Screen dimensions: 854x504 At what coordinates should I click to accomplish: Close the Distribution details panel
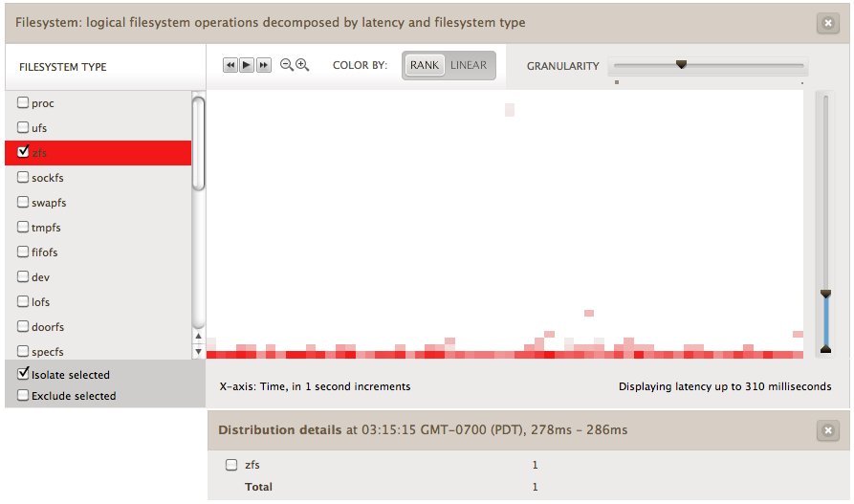[x=828, y=431]
